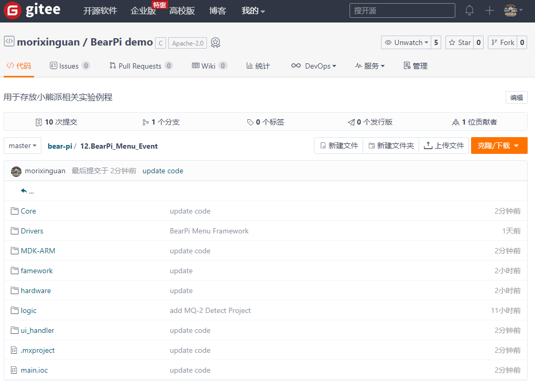Click the tags count icon
Viewport: 535px width, 392px height.
tap(250, 122)
